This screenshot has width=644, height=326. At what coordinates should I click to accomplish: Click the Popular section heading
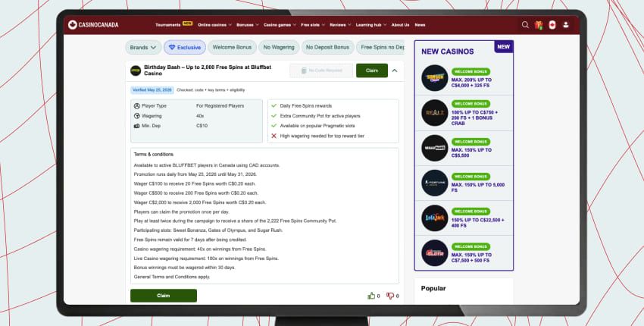[433, 288]
